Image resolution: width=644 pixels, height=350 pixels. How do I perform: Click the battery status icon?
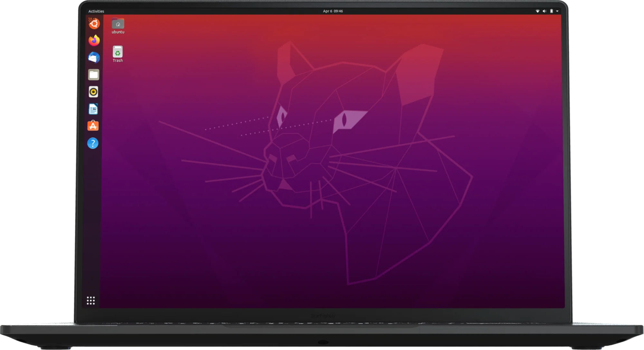(551, 11)
